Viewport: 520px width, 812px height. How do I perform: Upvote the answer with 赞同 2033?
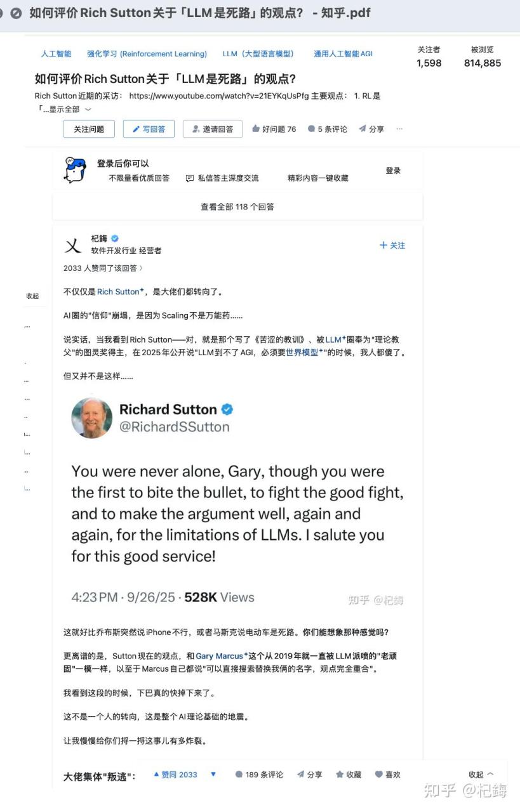coord(175,775)
